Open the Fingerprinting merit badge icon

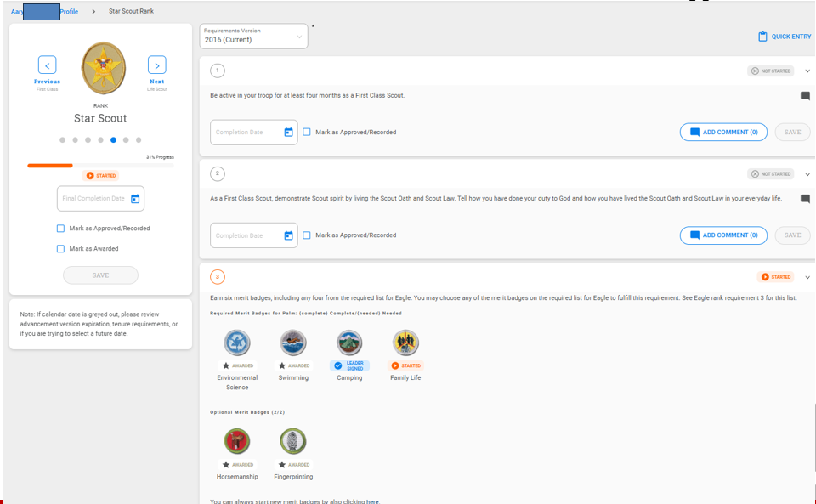(x=293, y=441)
